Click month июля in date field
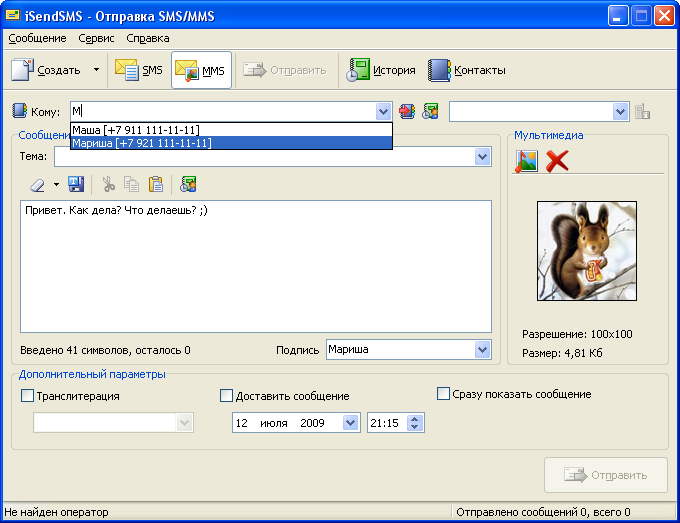Screen dimensions: 680x523 274,423
